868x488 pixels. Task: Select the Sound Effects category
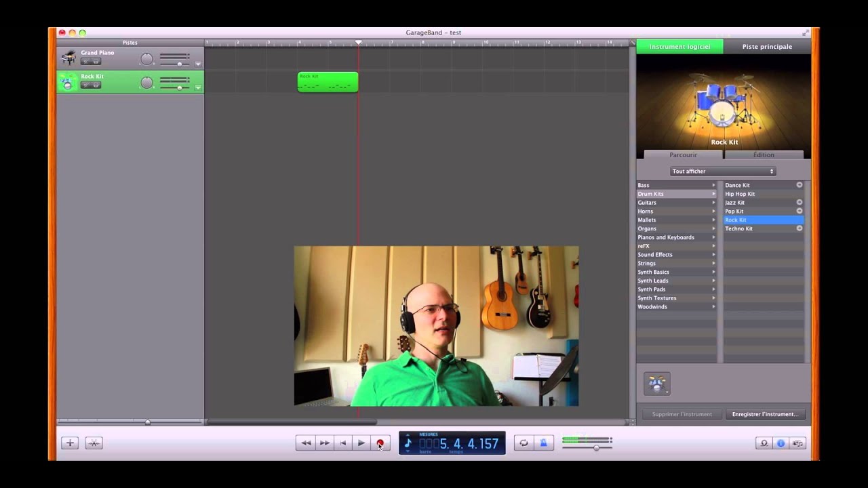point(676,255)
